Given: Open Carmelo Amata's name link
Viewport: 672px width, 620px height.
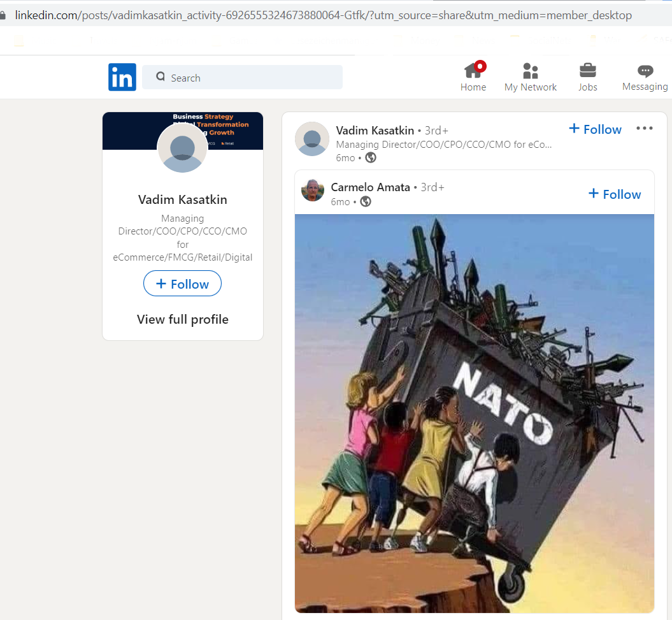Looking at the screenshot, I should (370, 187).
